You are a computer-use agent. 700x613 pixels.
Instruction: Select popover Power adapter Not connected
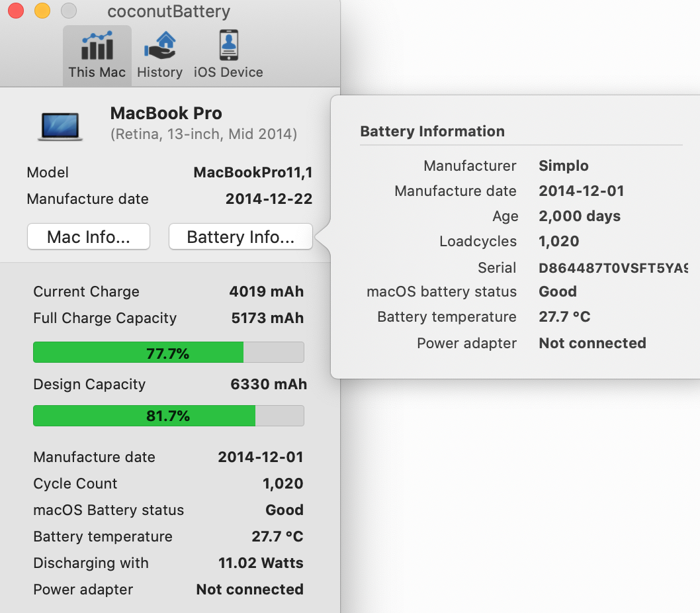pyautogui.click(x=592, y=343)
